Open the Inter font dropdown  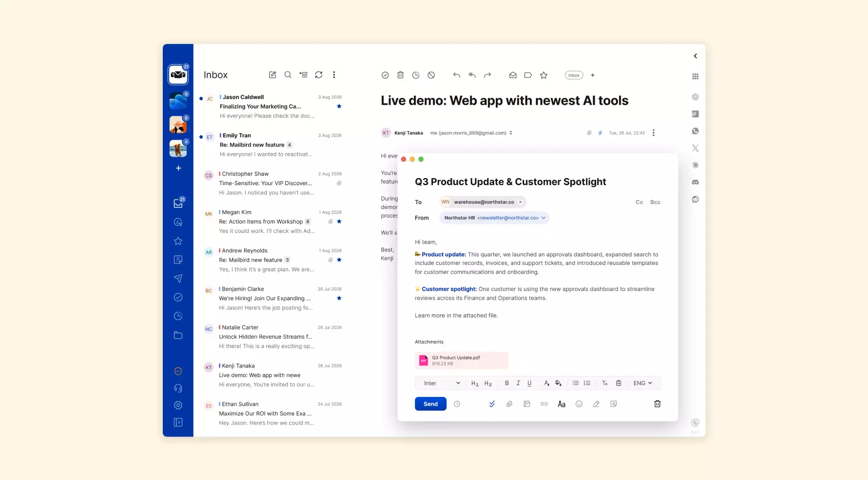(x=442, y=383)
